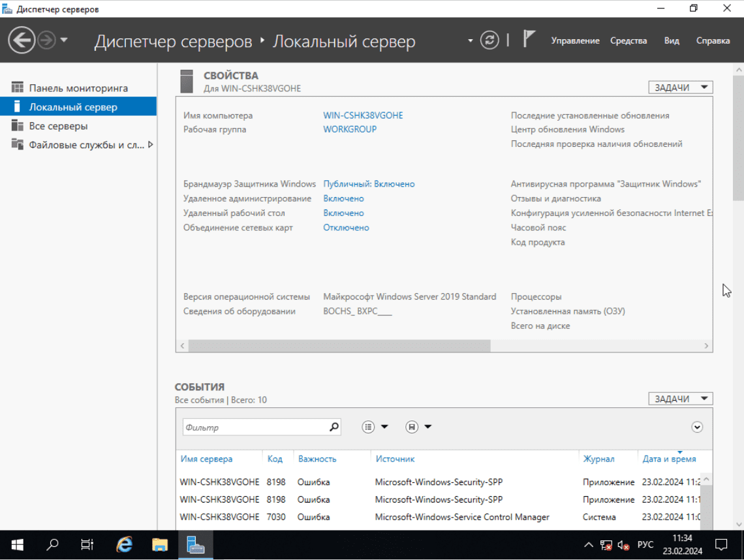This screenshot has height=560, width=744.
Task: Expand the events filter chevron
Action: pos(696,427)
